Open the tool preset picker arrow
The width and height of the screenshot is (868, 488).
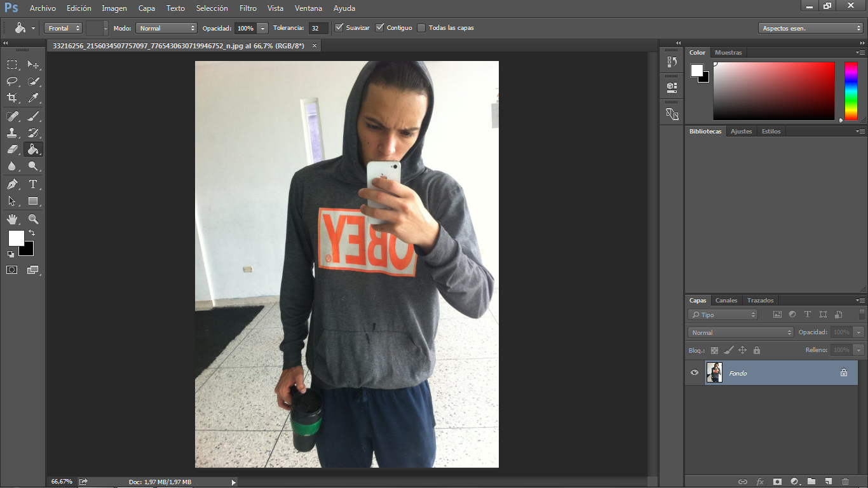[33, 28]
